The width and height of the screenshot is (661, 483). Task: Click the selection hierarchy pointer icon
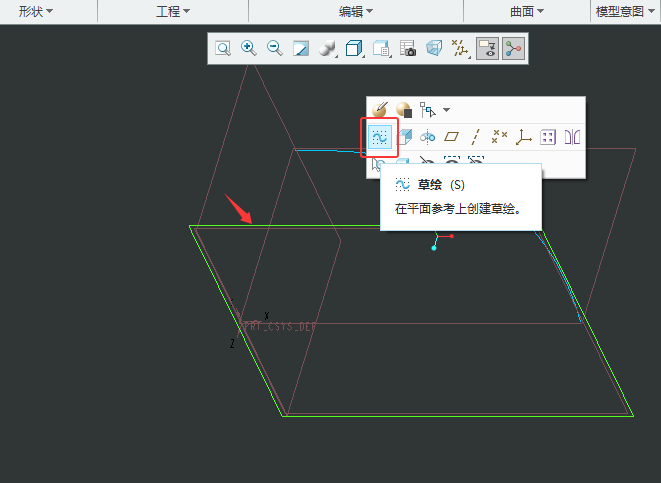[428, 110]
